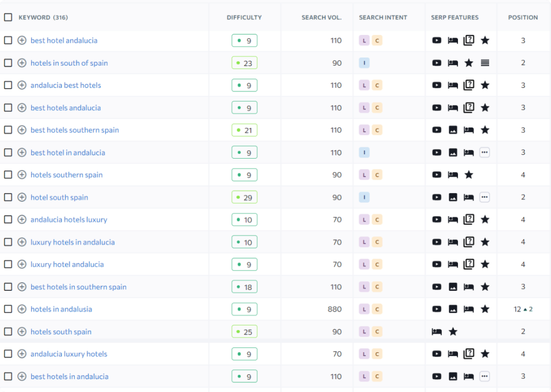The height and width of the screenshot is (392, 551).
Task: Show more SERP features for 'best hotels in andalucia'
Action: [x=485, y=376]
